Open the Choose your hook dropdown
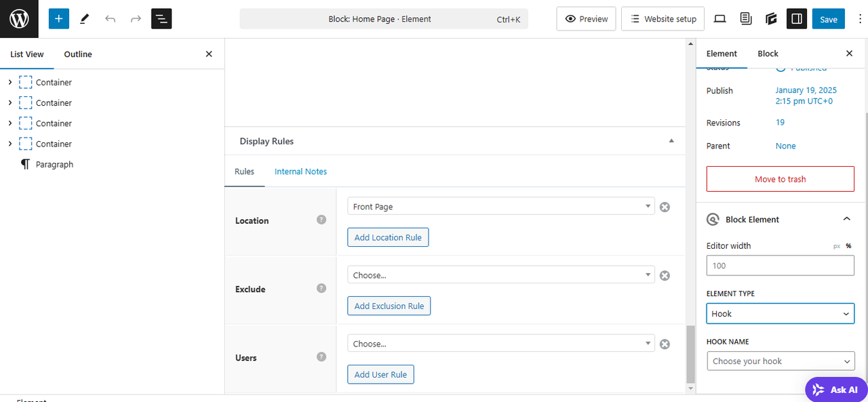This screenshot has height=402, width=868. [780, 361]
